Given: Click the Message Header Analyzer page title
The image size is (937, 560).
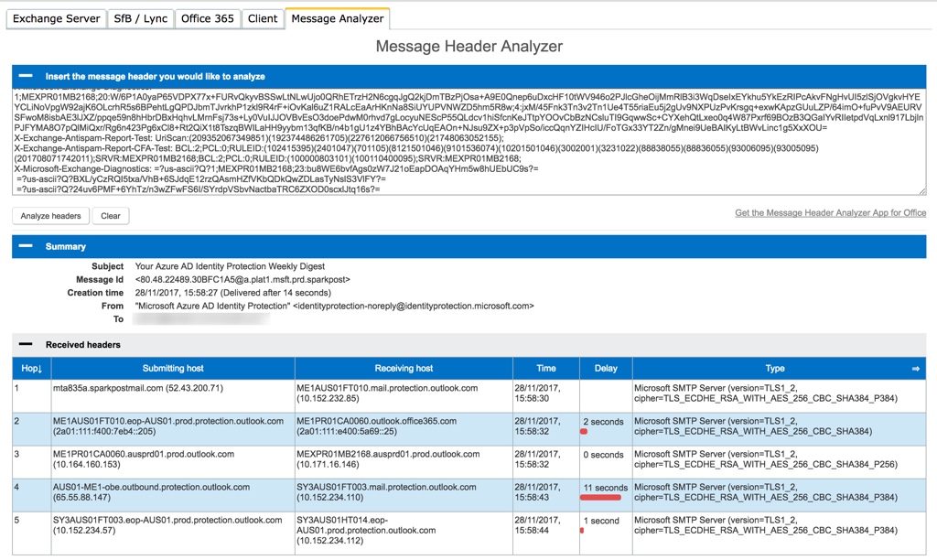Looking at the screenshot, I should 469,47.
